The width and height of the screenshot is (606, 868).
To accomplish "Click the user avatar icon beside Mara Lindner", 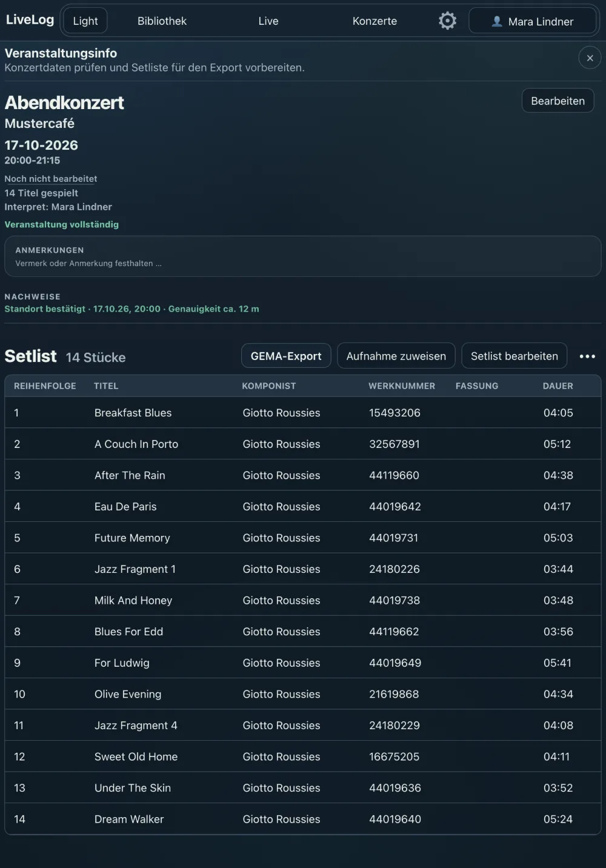I will click(497, 21).
